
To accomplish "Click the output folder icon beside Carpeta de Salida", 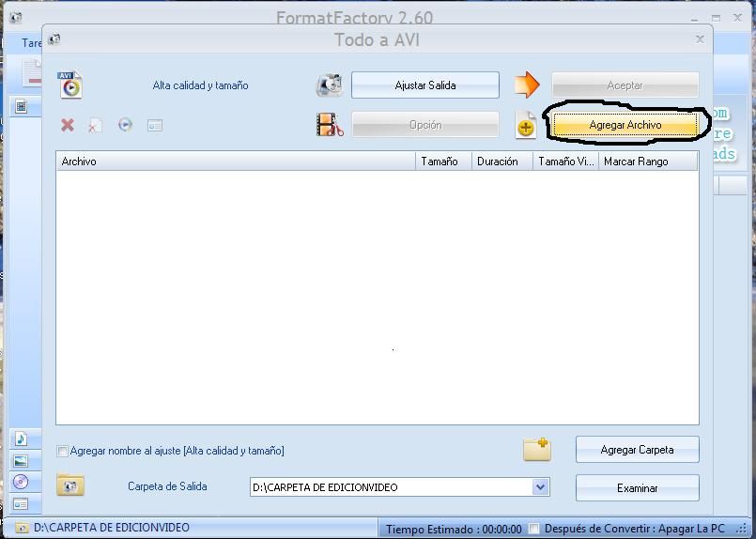I will pos(70,485).
